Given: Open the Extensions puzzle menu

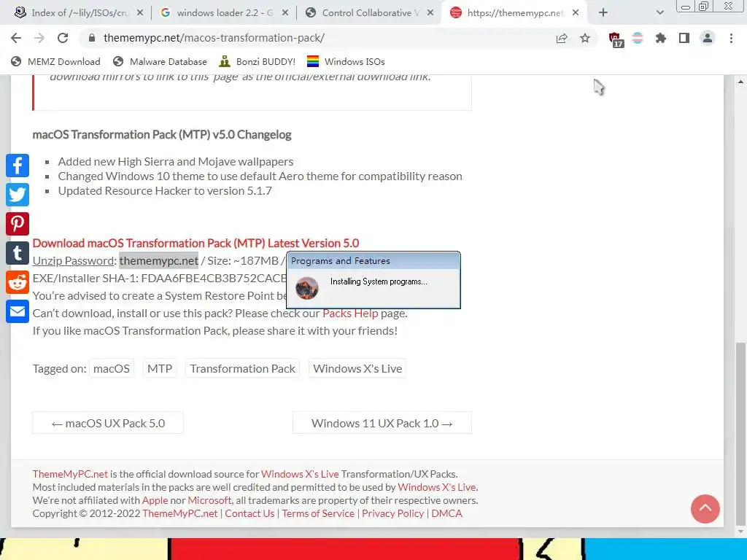Looking at the screenshot, I should tap(661, 39).
